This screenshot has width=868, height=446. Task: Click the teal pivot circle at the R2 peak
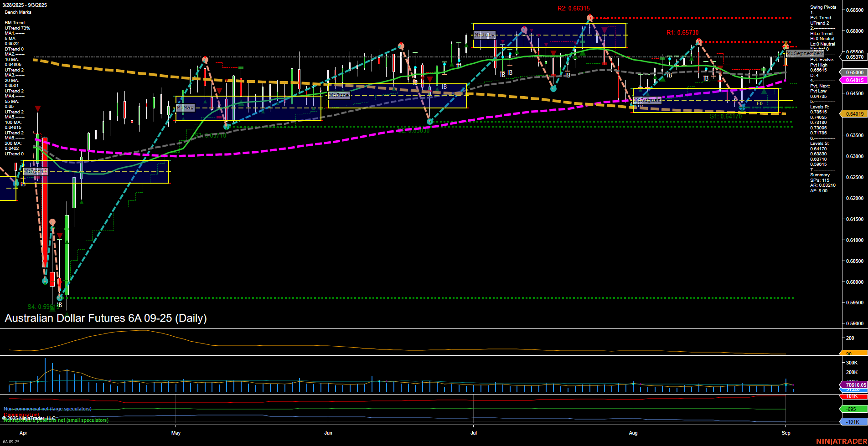[590, 18]
